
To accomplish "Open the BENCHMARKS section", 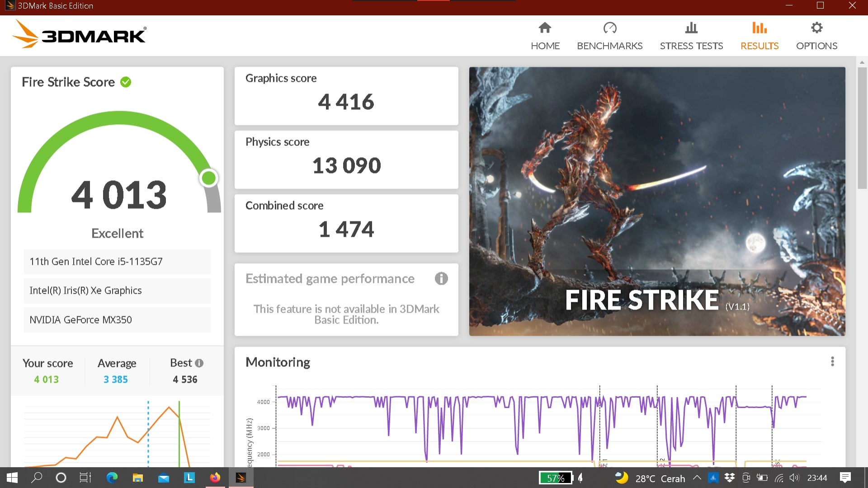I will click(x=609, y=36).
